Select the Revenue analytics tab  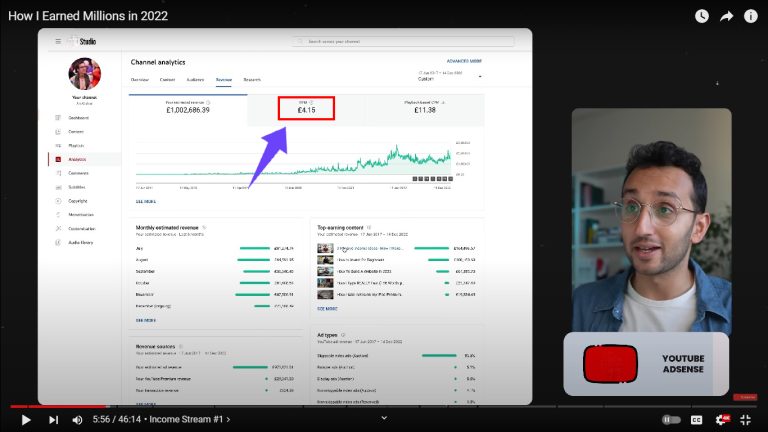(224, 79)
